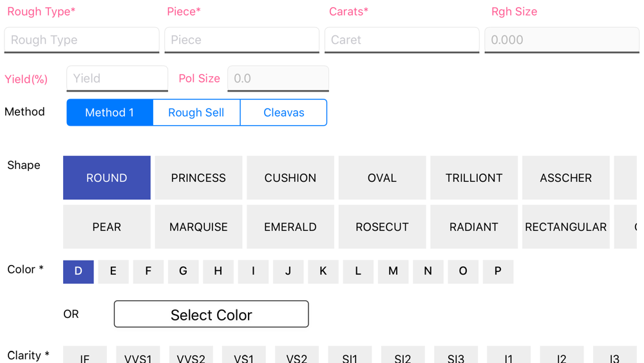
Task: Focus the Rough Type input field
Action: tap(82, 40)
